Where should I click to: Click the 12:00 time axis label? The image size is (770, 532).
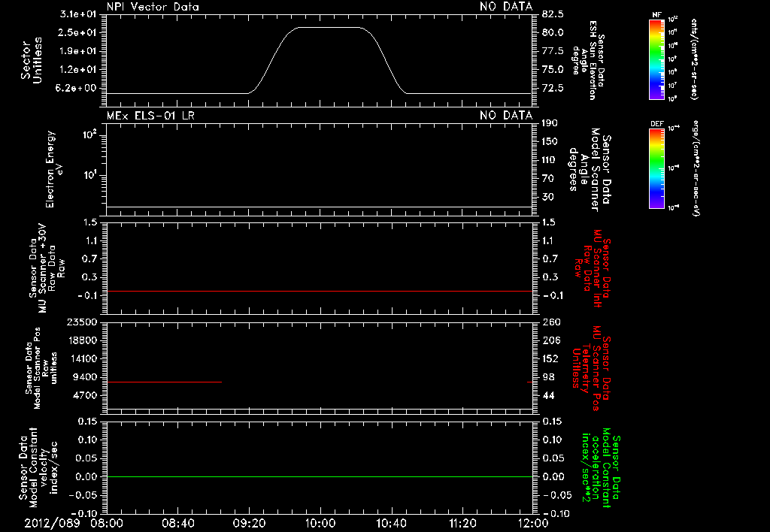point(533,523)
